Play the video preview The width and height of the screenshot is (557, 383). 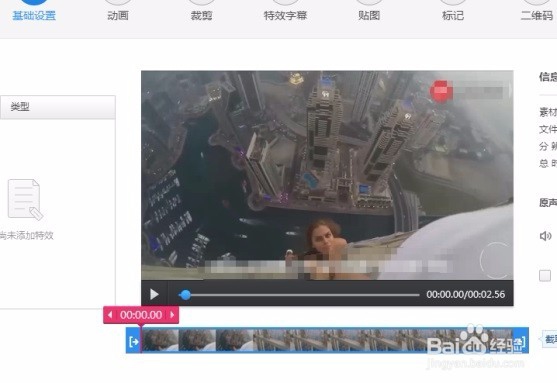tap(154, 294)
